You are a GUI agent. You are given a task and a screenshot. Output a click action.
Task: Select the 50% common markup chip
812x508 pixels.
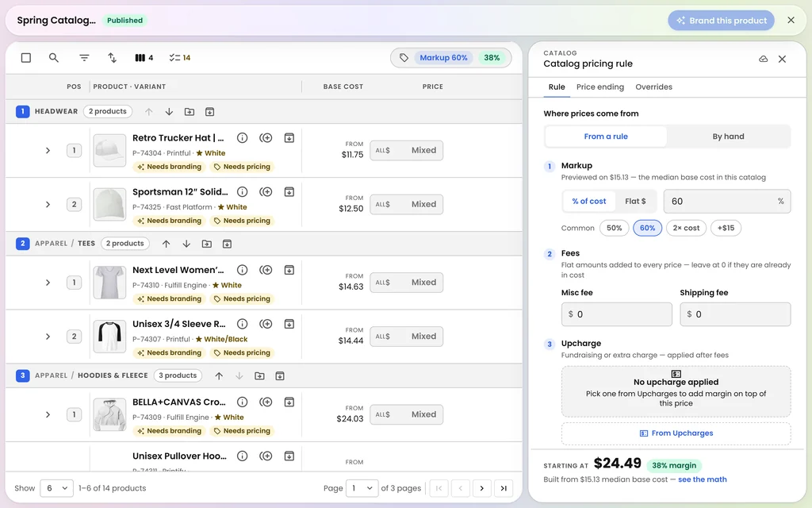coord(615,228)
